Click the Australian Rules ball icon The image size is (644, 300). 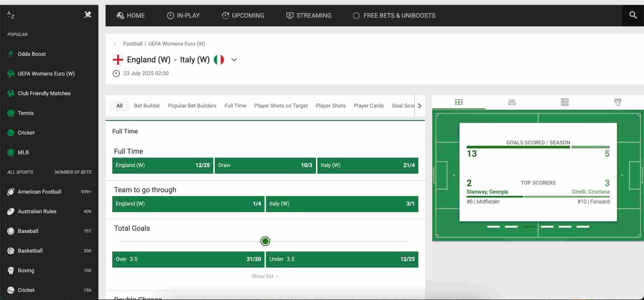11,212
